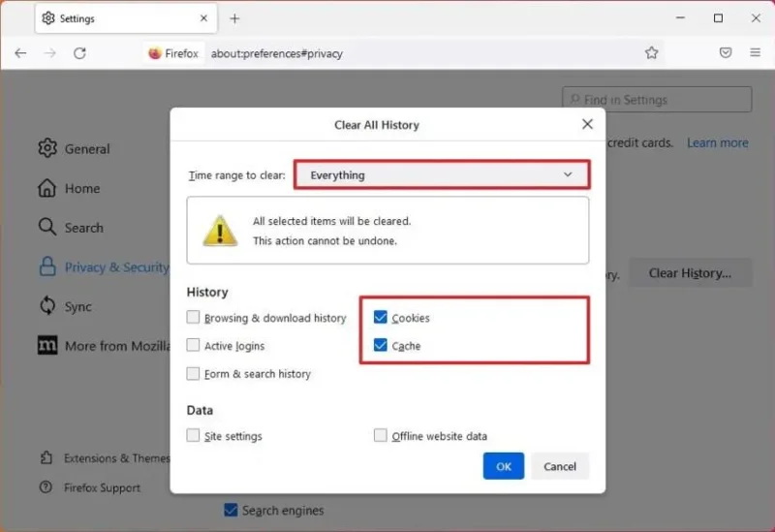The width and height of the screenshot is (775, 532).
Task: Check Offline website data checkbox
Action: coord(381,435)
